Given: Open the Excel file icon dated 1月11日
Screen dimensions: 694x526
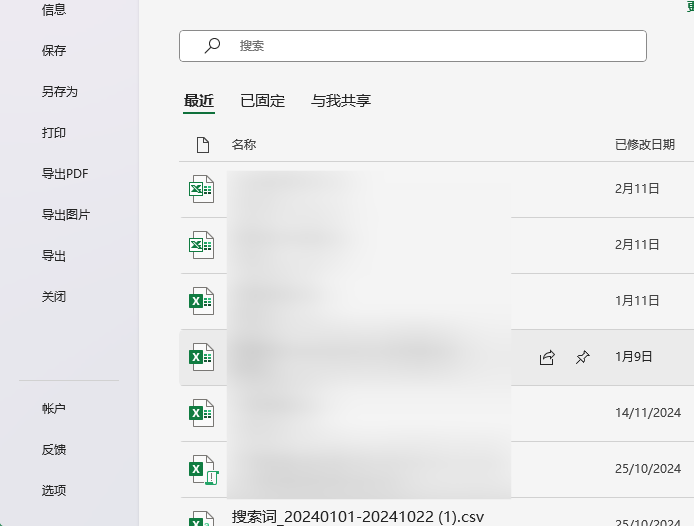Looking at the screenshot, I should 201,301.
